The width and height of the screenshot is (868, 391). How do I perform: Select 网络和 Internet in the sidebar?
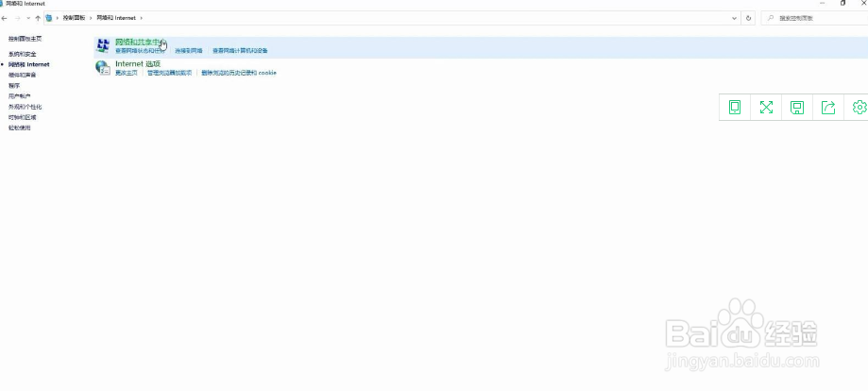28,64
